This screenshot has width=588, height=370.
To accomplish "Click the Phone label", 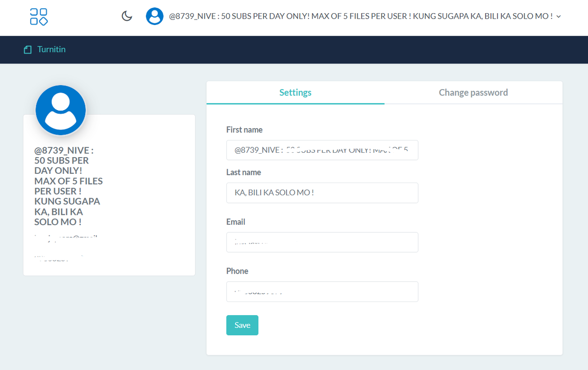I will (237, 271).
